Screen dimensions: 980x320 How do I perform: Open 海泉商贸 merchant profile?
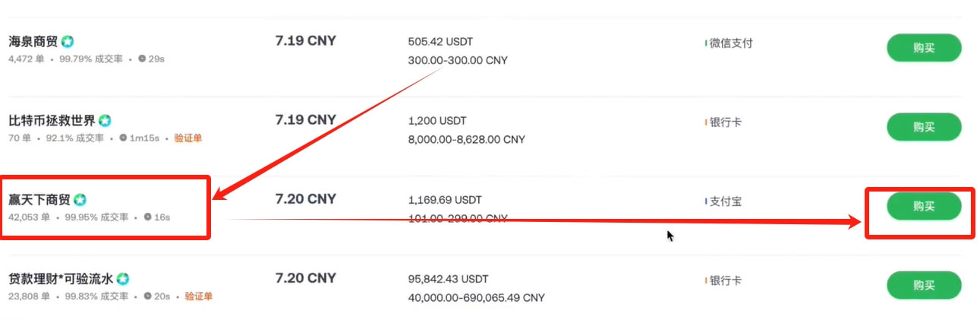point(33,42)
